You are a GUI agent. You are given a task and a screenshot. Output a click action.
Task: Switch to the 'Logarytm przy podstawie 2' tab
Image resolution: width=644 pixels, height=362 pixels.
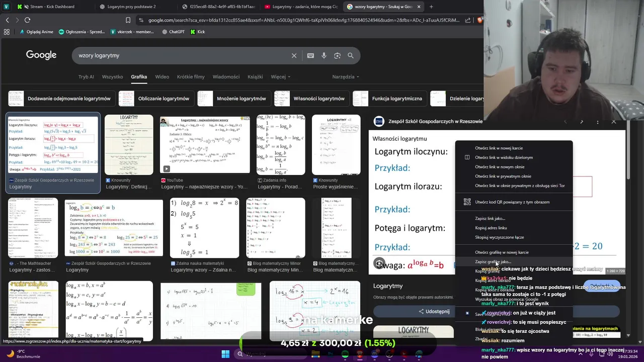pyautogui.click(x=133, y=7)
